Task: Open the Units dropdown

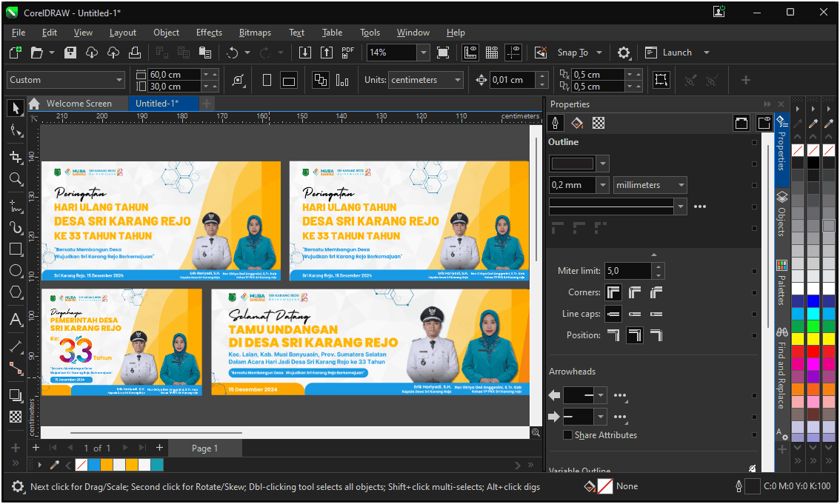Action: tap(425, 79)
